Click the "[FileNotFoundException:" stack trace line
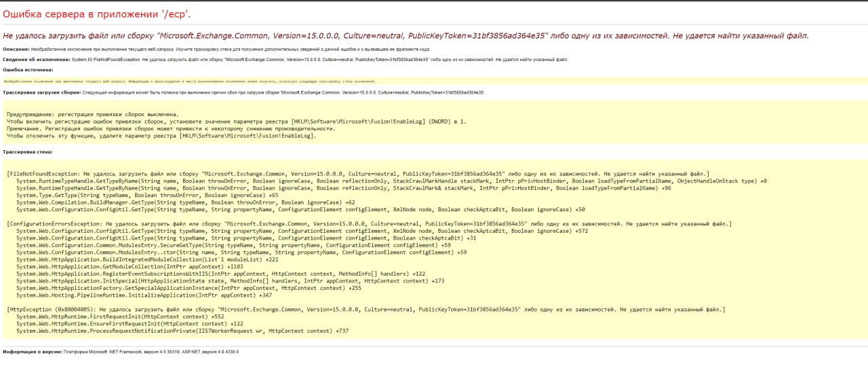Screen dimensions: 868x366 (358, 174)
